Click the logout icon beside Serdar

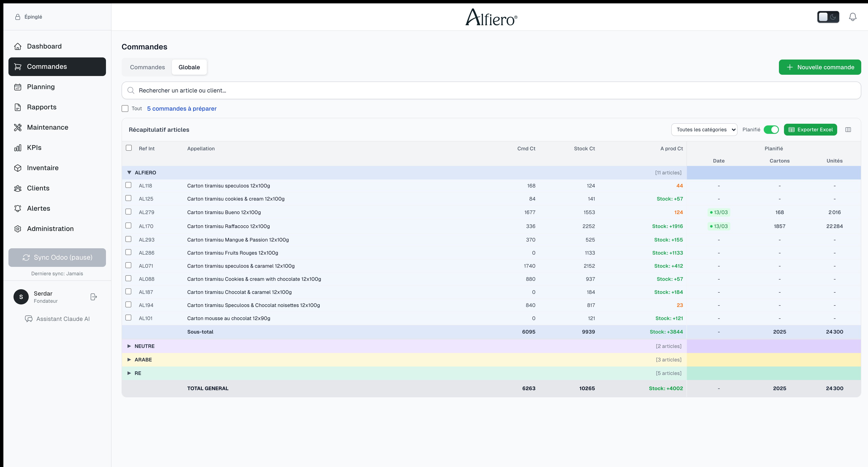(94, 297)
